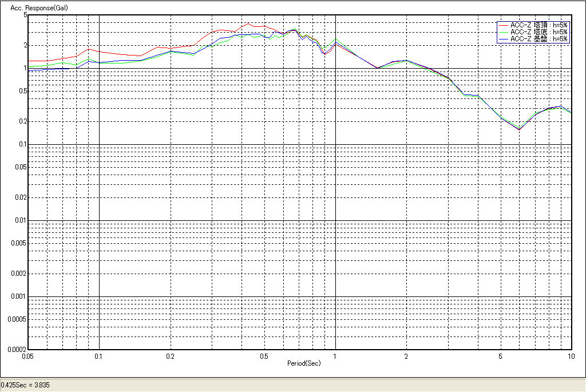Click the status bar readout 0.425Sec = 3.835
This screenshot has width=586, height=392.
click(25, 385)
